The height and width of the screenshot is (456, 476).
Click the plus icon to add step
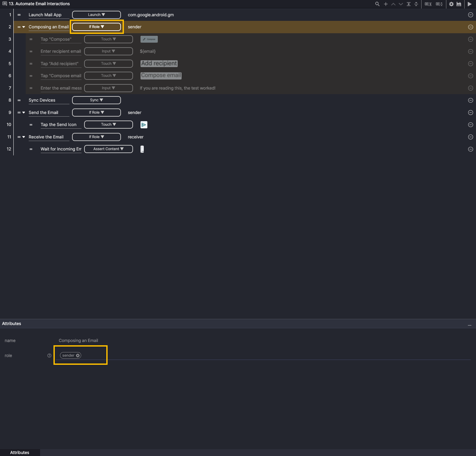point(386,4)
